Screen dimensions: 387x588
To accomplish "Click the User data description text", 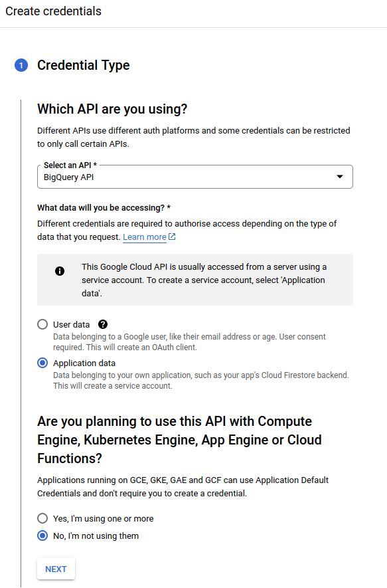I will click(189, 342).
